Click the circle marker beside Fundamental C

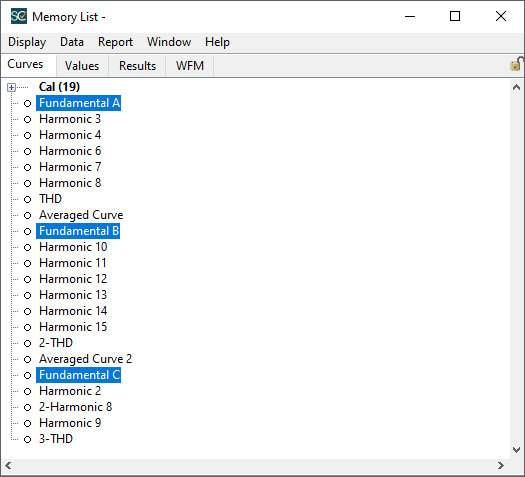click(x=27, y=376)
